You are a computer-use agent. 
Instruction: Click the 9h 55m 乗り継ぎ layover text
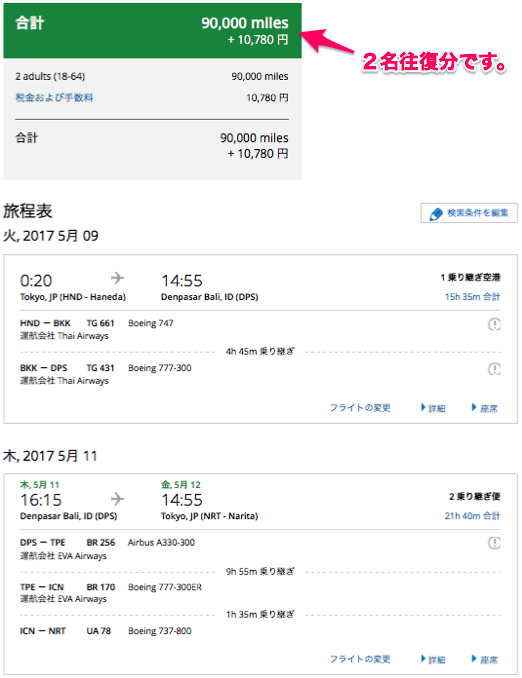(x=260, y=572)
